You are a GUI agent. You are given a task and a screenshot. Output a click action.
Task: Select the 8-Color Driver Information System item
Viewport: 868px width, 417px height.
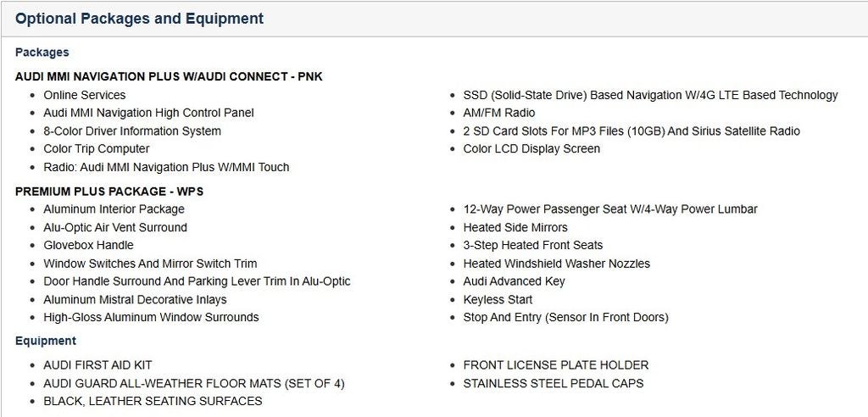click(x=132, y=131)
